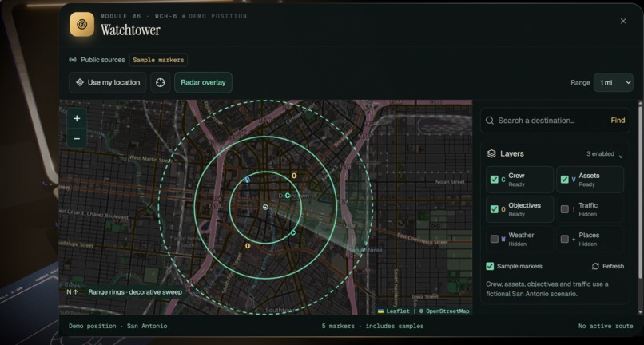
Task: Uncheck the Assets layer checkbox
Action: point(565,180)
